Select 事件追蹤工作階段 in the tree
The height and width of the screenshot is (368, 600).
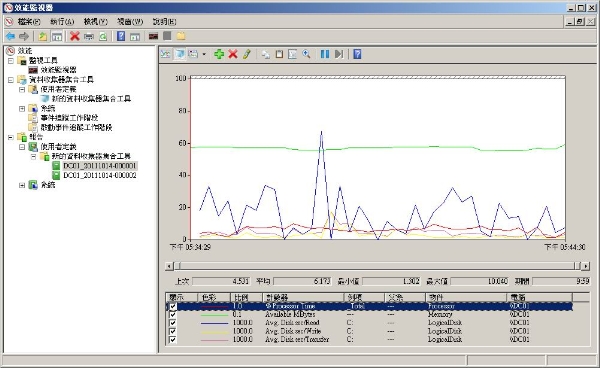click(x=69, y=118)
